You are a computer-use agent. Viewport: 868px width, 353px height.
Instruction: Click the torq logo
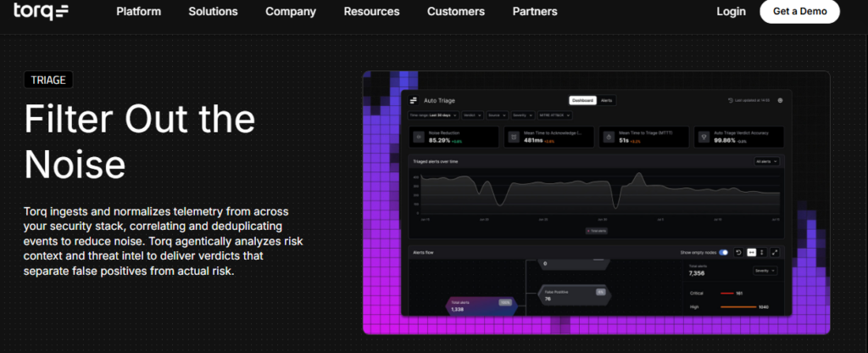pyautogui.click(x=41, y=10)
